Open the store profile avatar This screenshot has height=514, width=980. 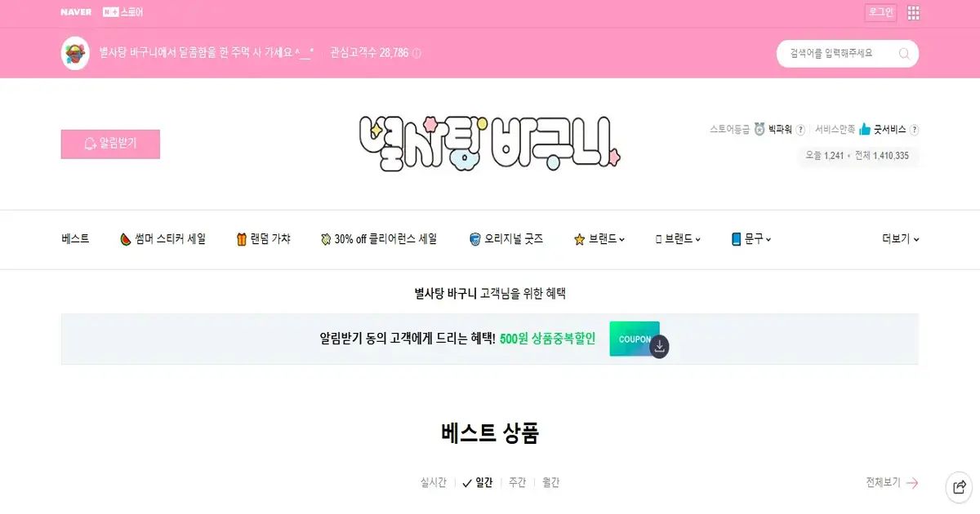coord(75,53)
